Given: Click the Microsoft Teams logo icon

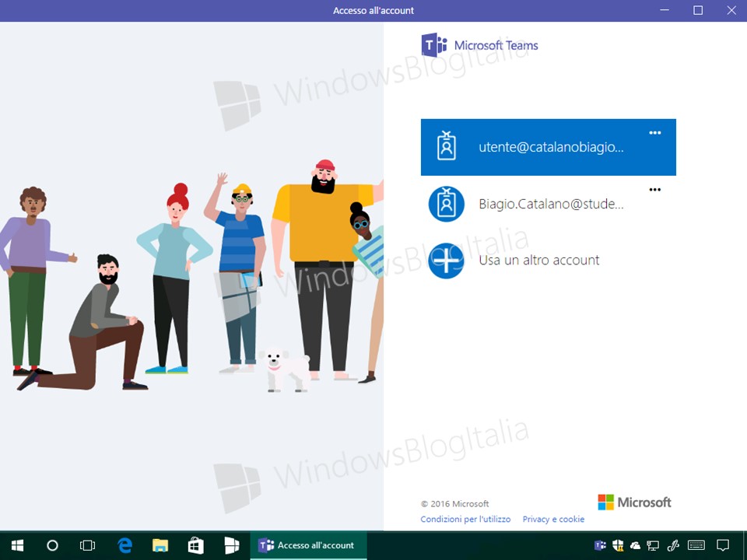Looking at the screenshot, I should (x=434, y=45).
